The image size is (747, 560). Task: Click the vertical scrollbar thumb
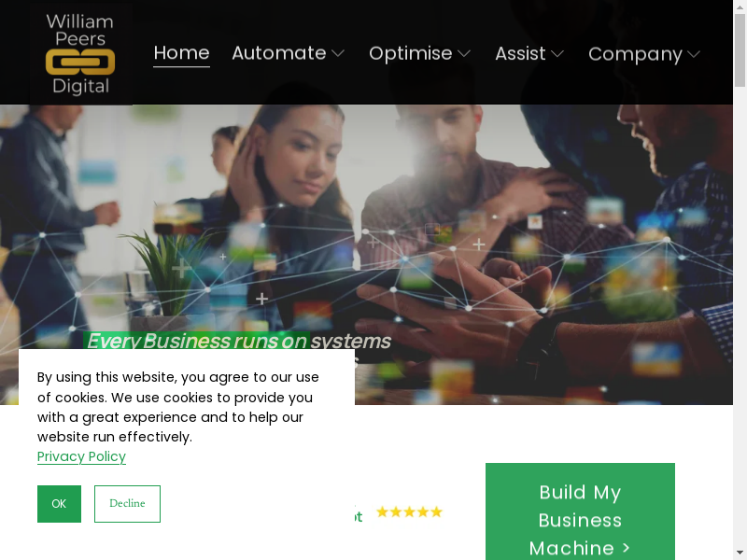(740, 50)
